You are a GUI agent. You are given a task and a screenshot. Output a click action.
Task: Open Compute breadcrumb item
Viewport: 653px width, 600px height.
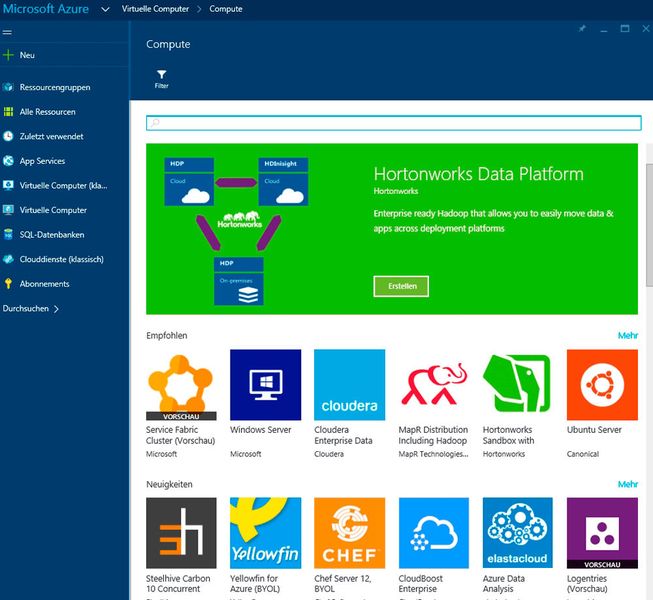coord(226,9)
